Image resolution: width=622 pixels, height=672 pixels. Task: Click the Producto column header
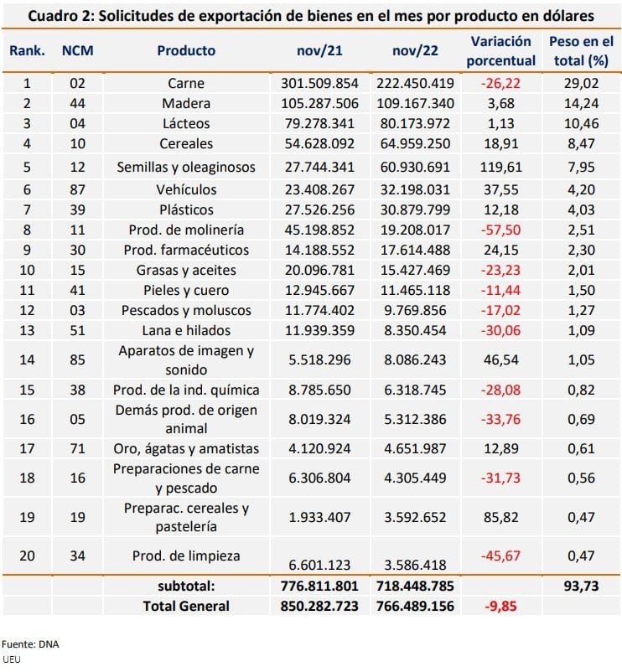tap(186, 50)
